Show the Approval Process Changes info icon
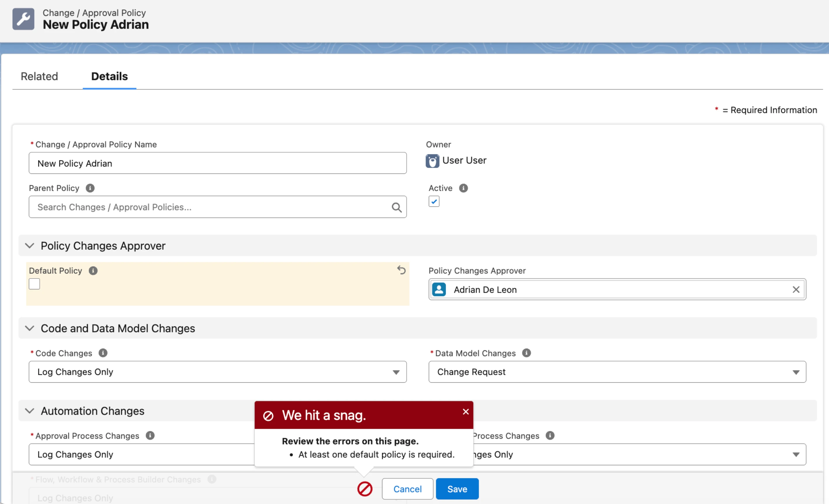Viewport: 829px width, 504px height. coord(150,436)
